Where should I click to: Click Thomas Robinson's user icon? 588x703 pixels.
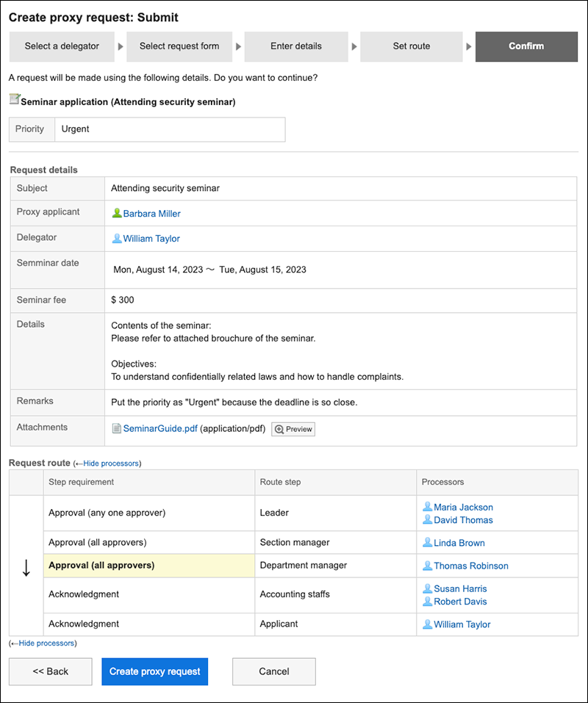coord(428,566)
